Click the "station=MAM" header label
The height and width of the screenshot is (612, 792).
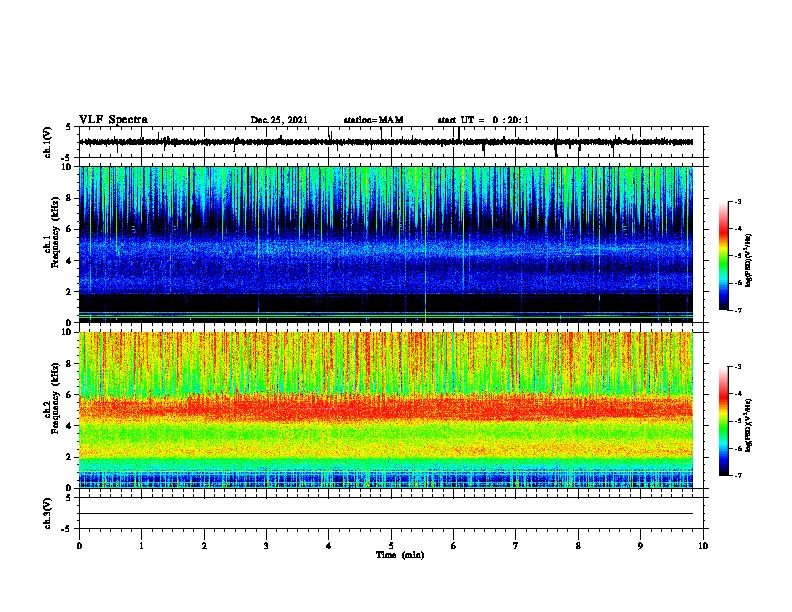point(373,120)
